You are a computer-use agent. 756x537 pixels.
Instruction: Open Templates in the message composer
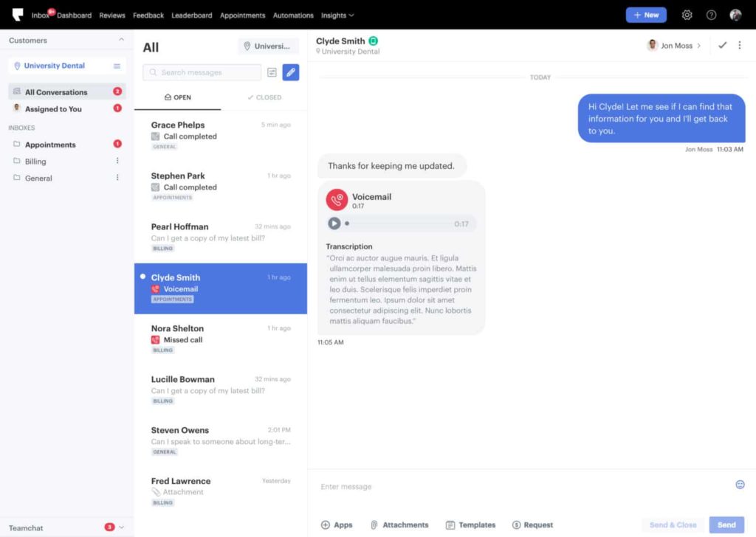point(470,525)
